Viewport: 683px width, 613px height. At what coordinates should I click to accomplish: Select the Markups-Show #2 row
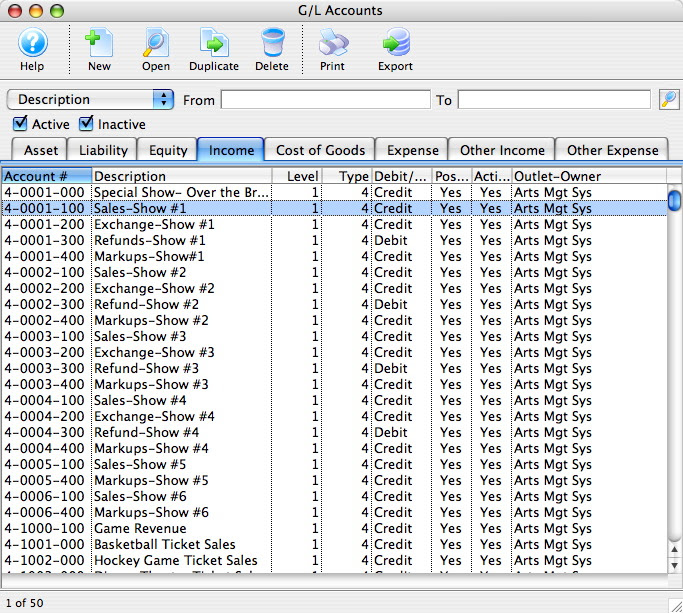[334, 320]
